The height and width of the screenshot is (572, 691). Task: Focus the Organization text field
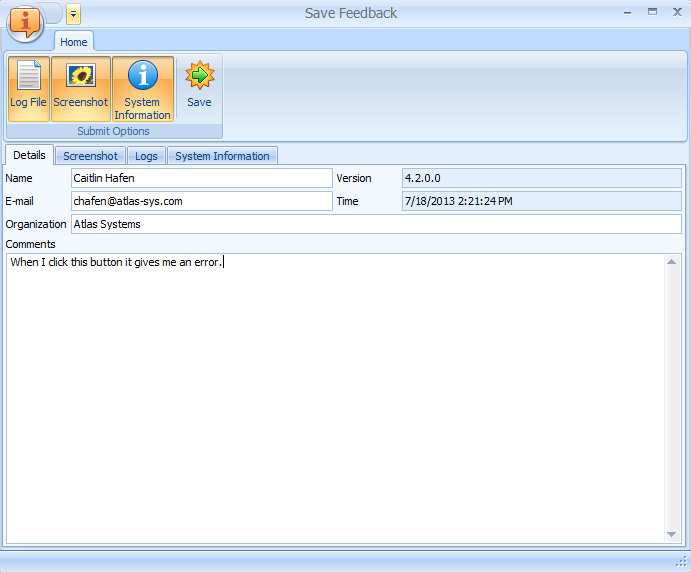click(375, 224)
